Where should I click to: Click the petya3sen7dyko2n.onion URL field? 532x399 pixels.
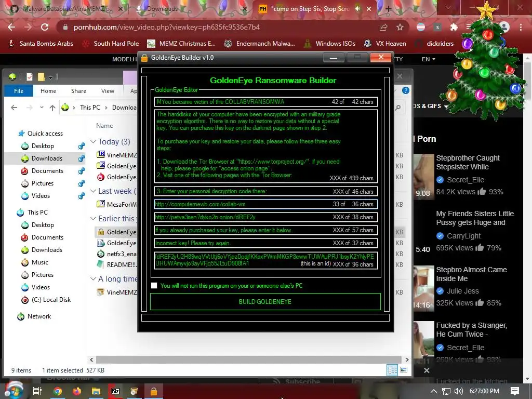point(265,217)
